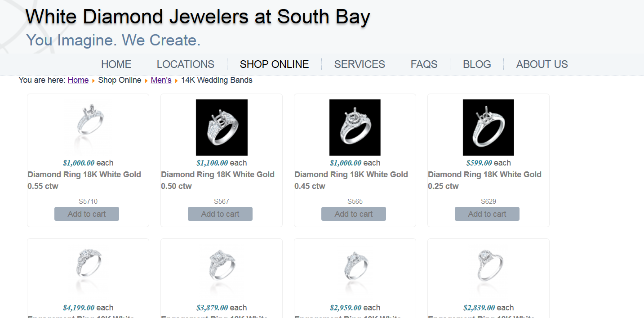Visit the BLOG section
The image size is (644, 318).
[477, 64]
